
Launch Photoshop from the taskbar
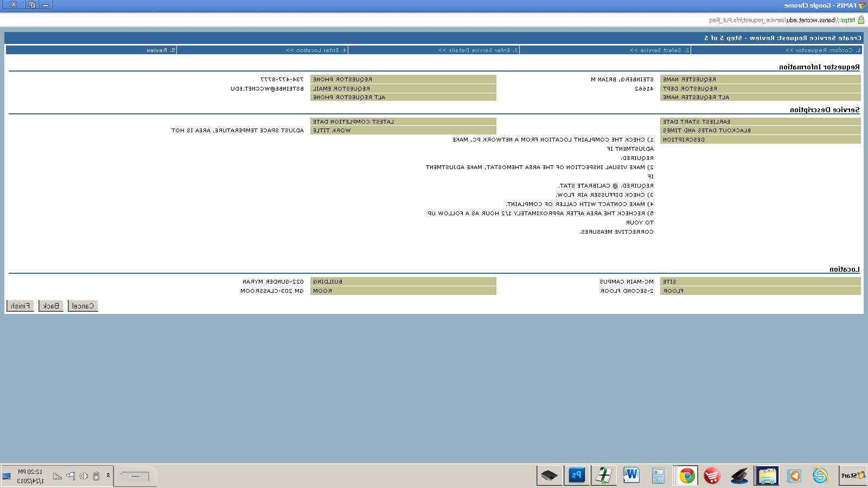point(577,476)
